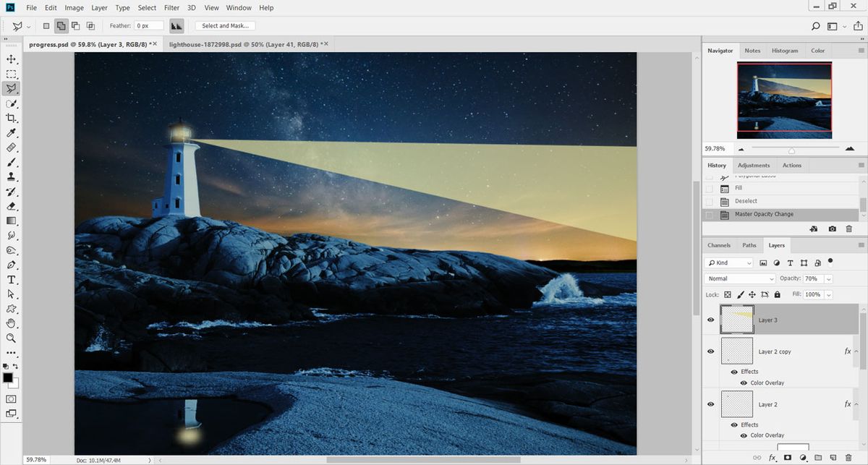The width and height of the screenshot is (868, 465).
Task: Switch to the Channels tab
Action: tap(719, 245)
